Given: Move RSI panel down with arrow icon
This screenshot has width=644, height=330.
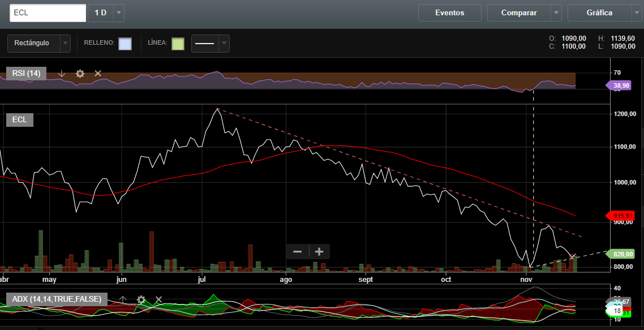Looking at the screenshot, I should pos(62,74).
